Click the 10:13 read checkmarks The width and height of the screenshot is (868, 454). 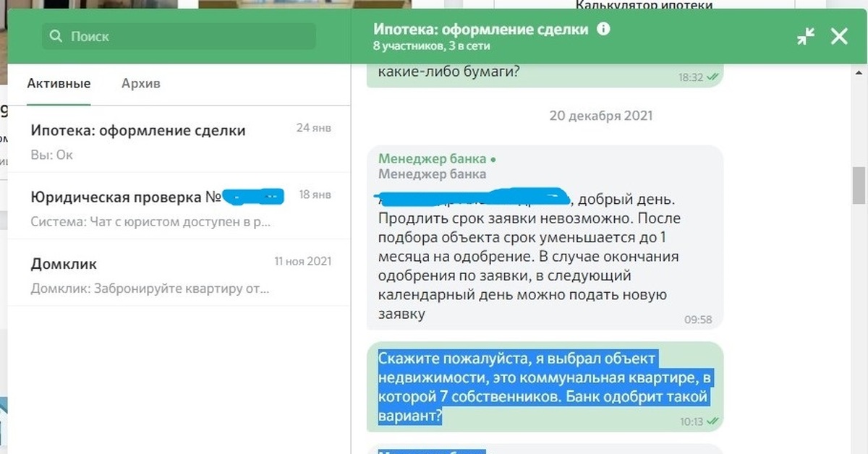pos(712,421)
